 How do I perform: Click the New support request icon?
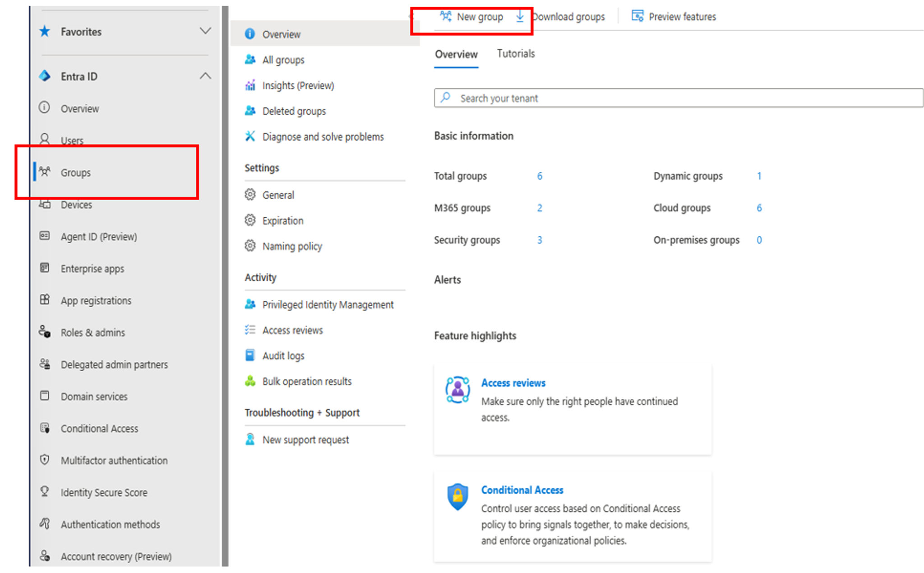coord(250,439)
